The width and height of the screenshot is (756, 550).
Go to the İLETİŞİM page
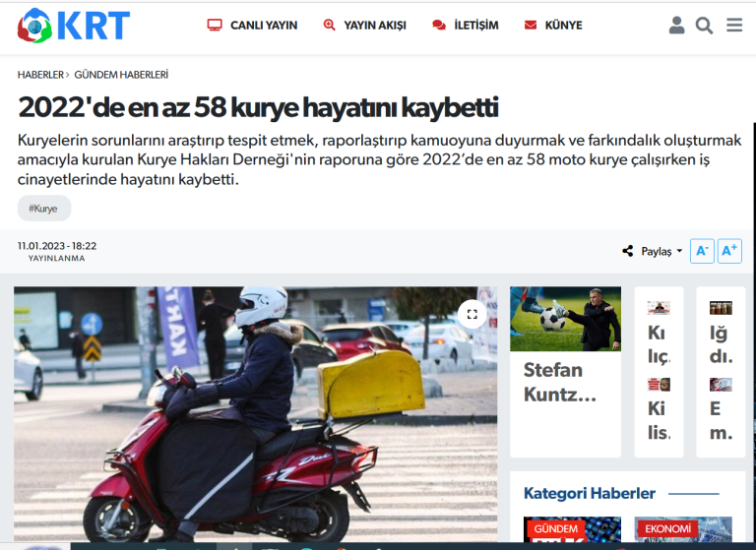coord(475,25)
